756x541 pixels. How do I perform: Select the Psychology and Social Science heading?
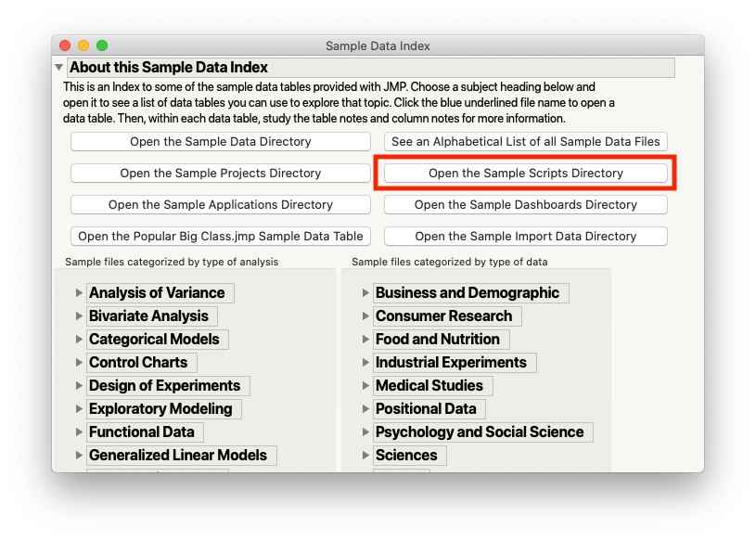coord(479,432)
